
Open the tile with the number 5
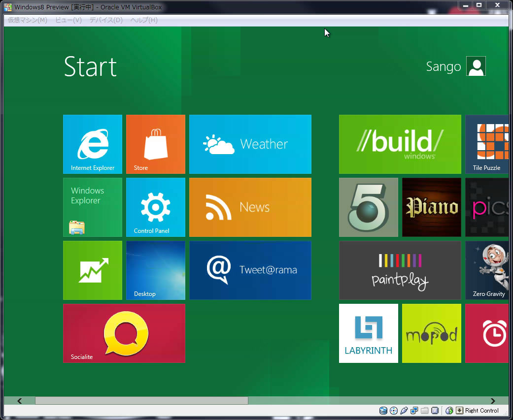click(x=369, y=207)
